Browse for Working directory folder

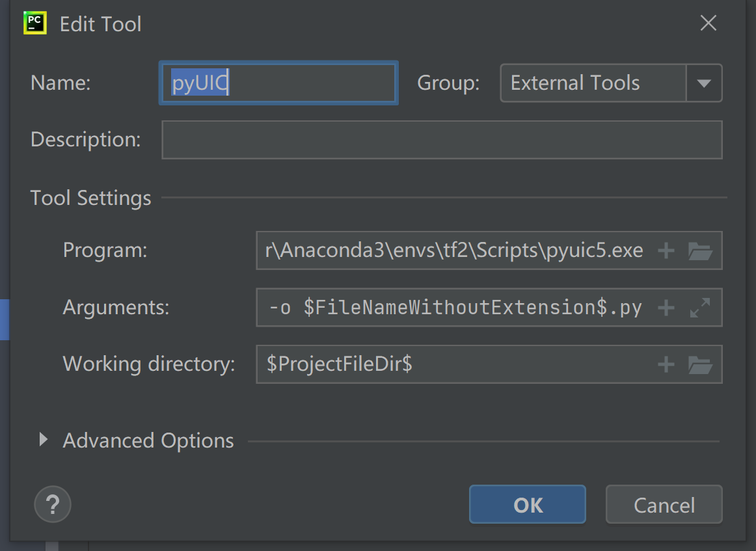pos(700,364)
